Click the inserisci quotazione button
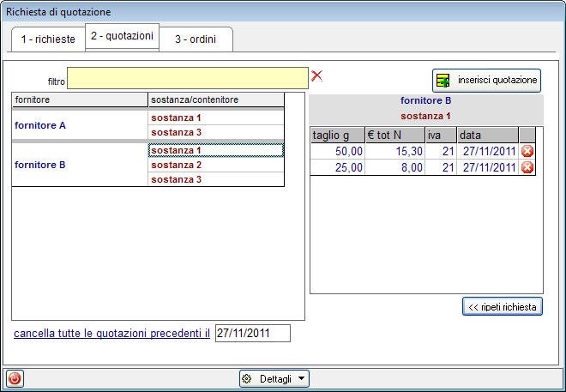Image resolution: width=566 pixels, height=392 pixels. [x=486, y=81]
